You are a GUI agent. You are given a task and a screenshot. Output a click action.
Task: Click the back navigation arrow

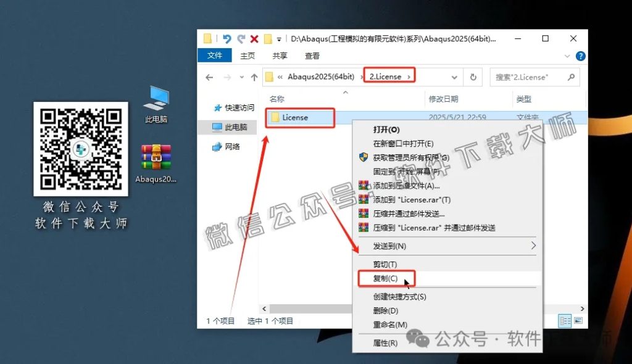coord(209,77)
